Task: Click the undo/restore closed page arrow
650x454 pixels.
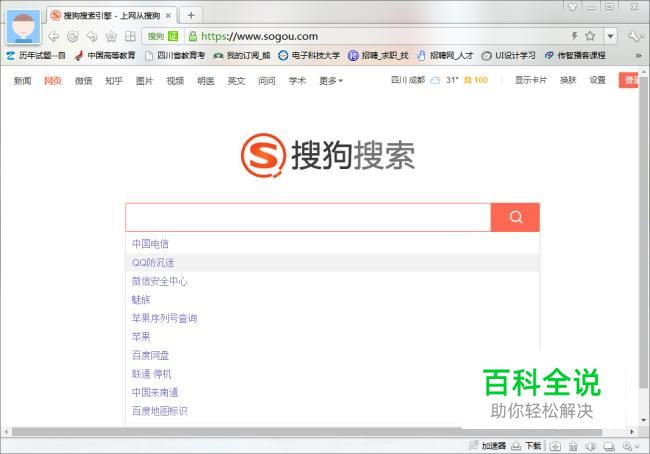Action: (92, 36)
